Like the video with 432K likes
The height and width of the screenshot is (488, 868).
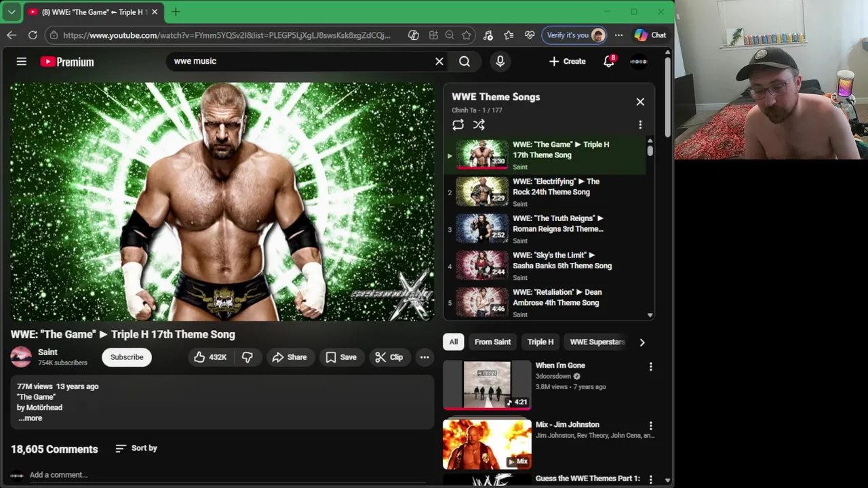(211, 357)
